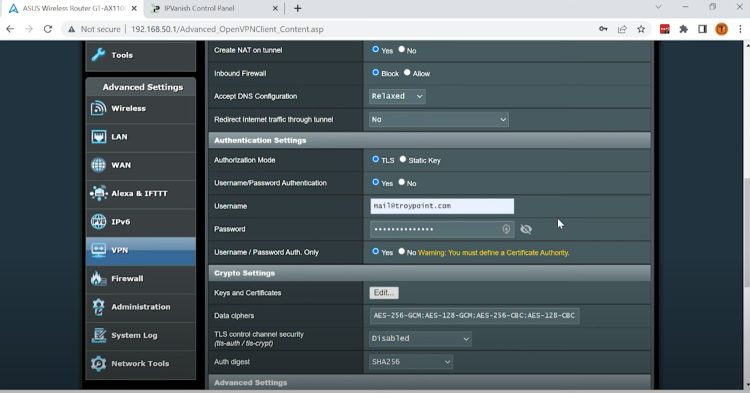Set Create NAT on tunnel to No

(402, 49)
